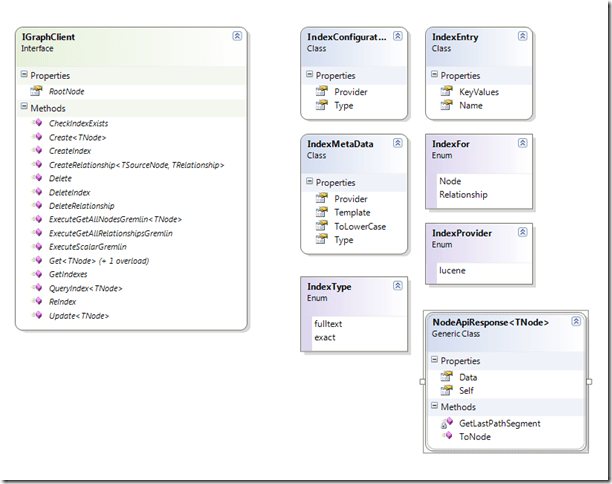612x484 pixels.
Task: Click the GetLastPathSegment method icon
Action: pyautogui.click(x=448, y=423)
